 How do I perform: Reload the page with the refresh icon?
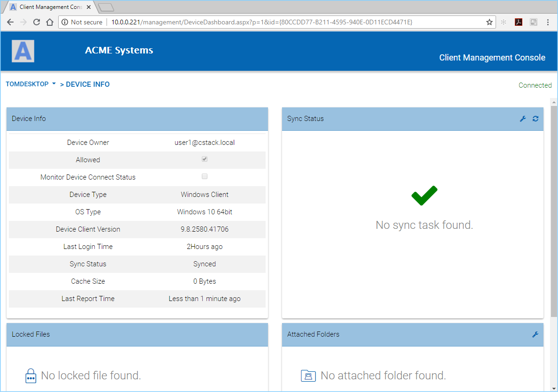click(x=37, y=22)
